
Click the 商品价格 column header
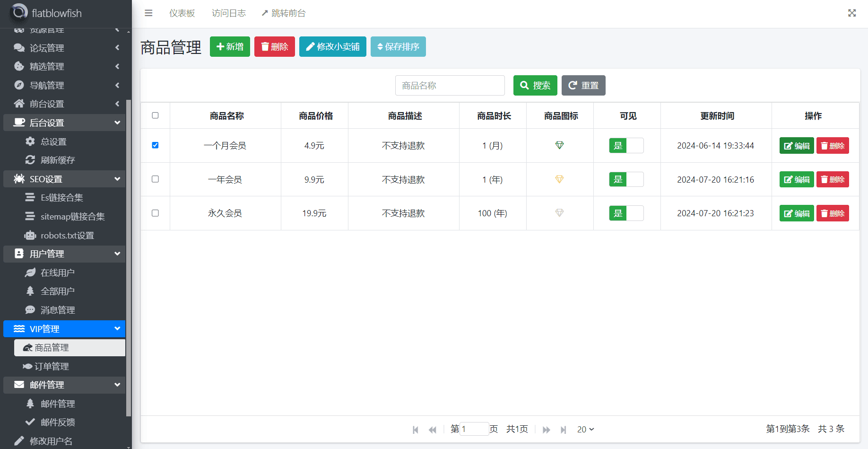316,116
